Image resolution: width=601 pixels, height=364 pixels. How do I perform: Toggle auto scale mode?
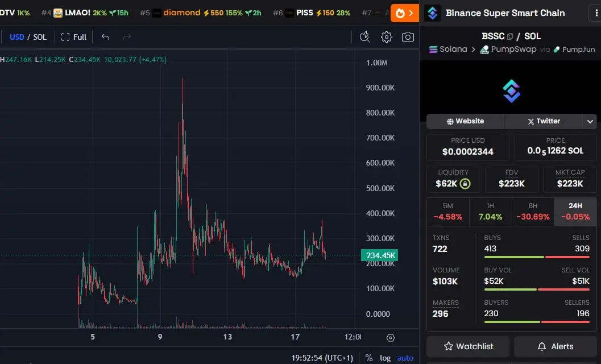click(405, 358)
